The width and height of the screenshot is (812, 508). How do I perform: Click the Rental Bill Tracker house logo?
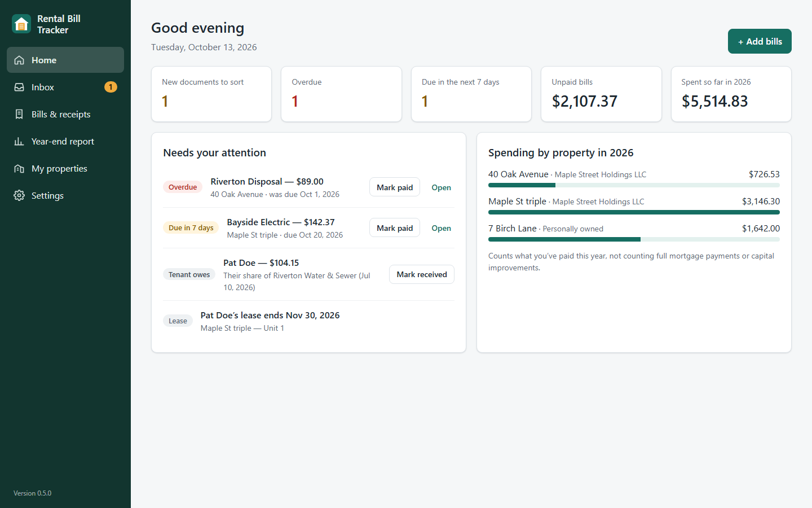point(21,24)
